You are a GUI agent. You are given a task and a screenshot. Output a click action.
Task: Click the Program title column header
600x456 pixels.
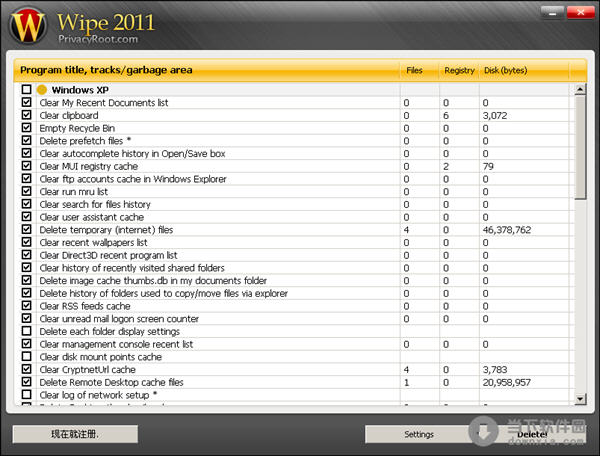pyautogui.click(x=207, y=70)
